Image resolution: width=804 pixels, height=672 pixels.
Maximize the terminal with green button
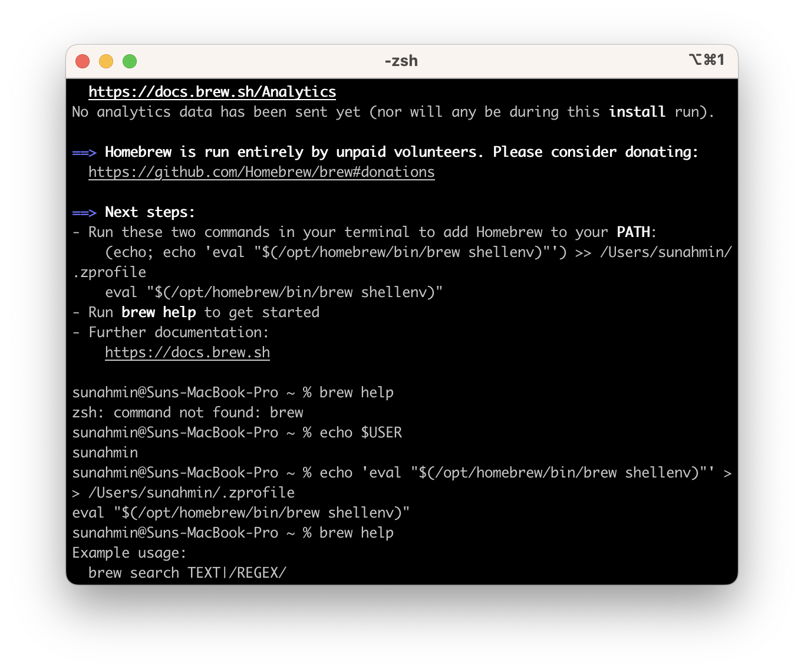coord(130,61)
